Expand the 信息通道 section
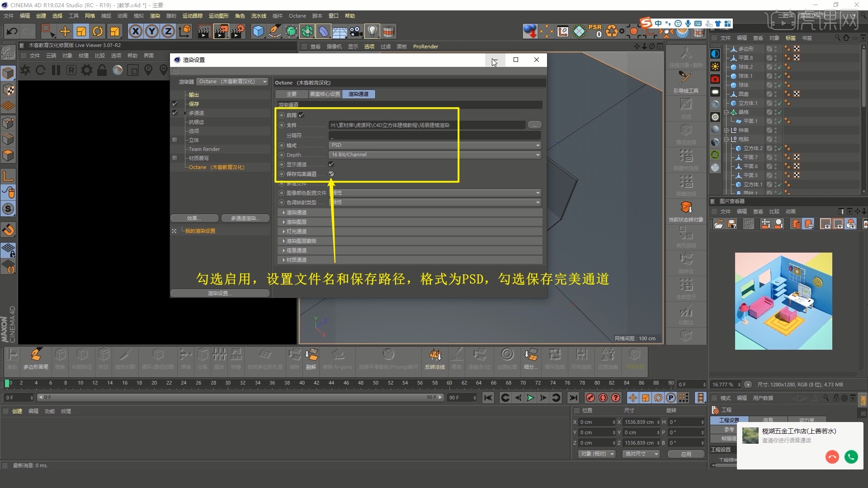Viewport: 868px width, 488px height. tap(409, 250)
